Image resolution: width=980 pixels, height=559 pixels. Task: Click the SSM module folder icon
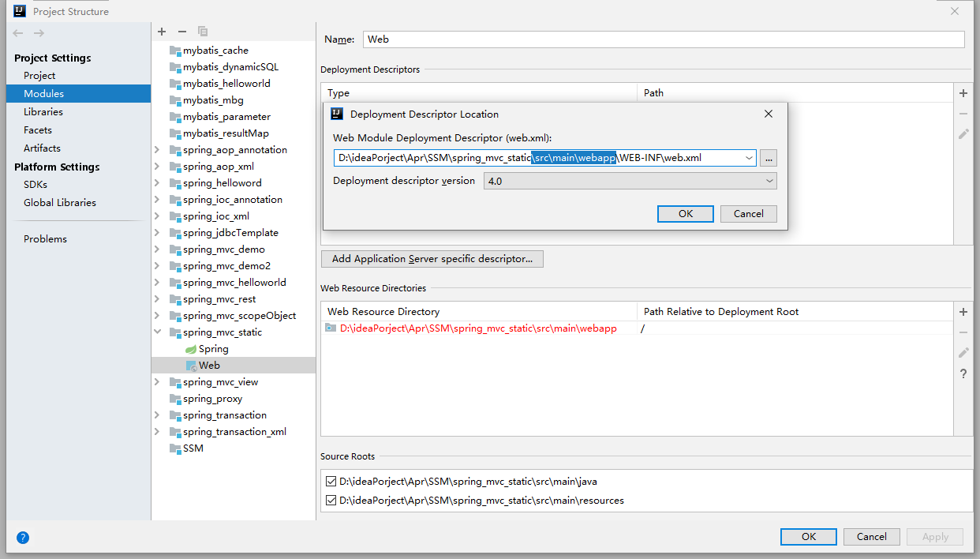175,448
